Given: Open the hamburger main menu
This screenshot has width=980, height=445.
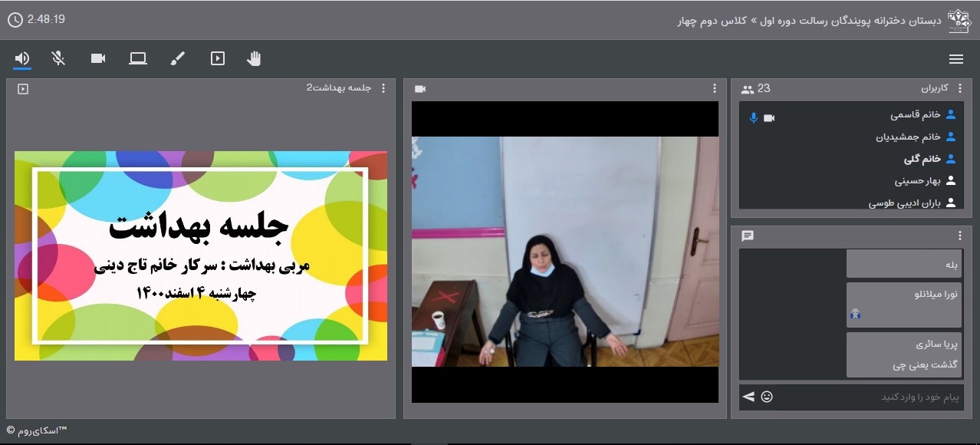Looking at the screenshot, I should pyautogui.click(x=955, y=59).
